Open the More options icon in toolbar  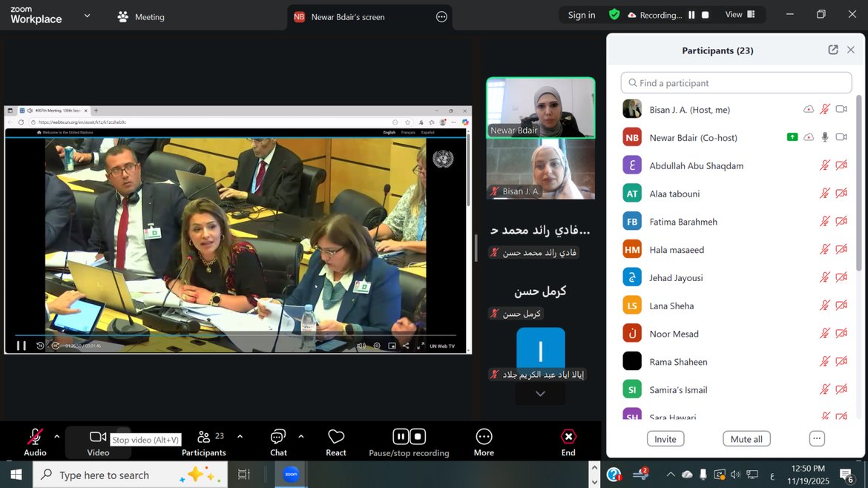tap(484, 437)
